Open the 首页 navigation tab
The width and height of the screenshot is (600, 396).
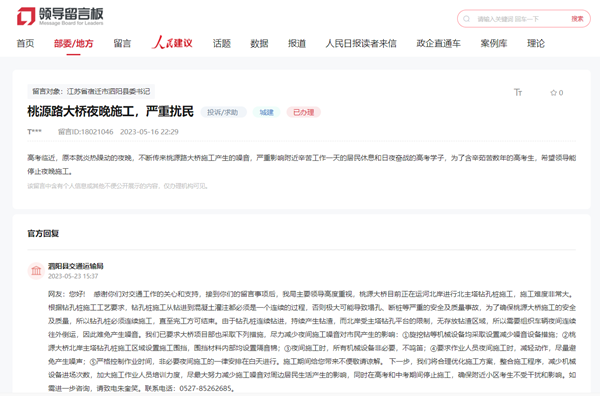point(25,43)
